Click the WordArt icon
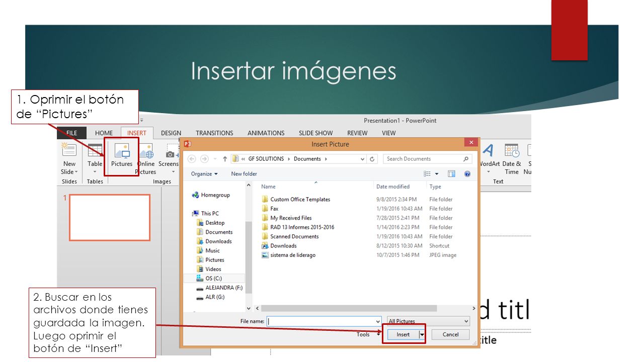The image size is (644, 362). 488,150
